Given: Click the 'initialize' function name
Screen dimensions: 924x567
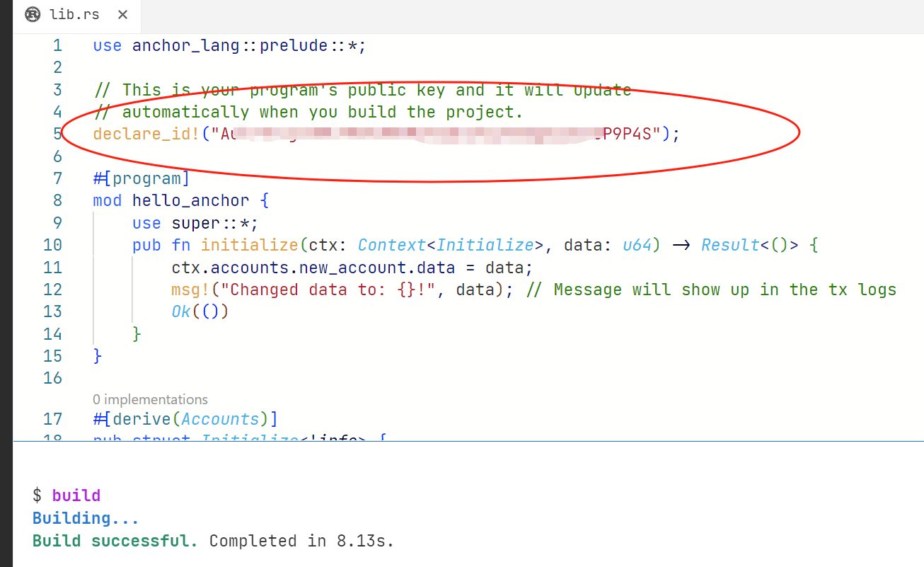Looking at the screenshot, I should click(x=250, y=245).
